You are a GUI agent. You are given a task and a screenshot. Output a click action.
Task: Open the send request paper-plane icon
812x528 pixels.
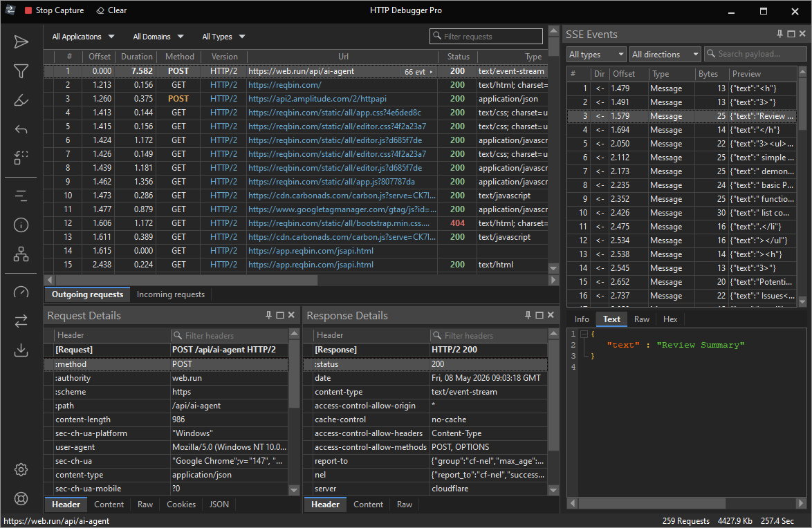(21, 42)
